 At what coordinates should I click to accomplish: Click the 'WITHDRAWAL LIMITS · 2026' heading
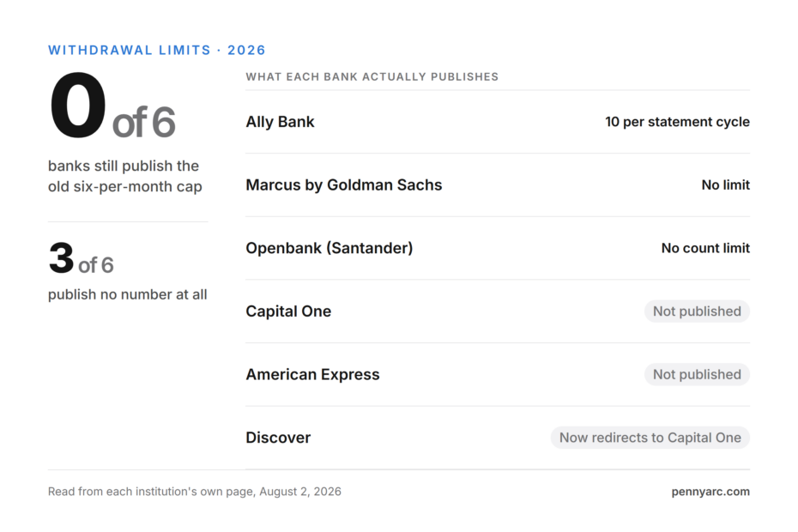pyautogui.click(x=157, y=50)
